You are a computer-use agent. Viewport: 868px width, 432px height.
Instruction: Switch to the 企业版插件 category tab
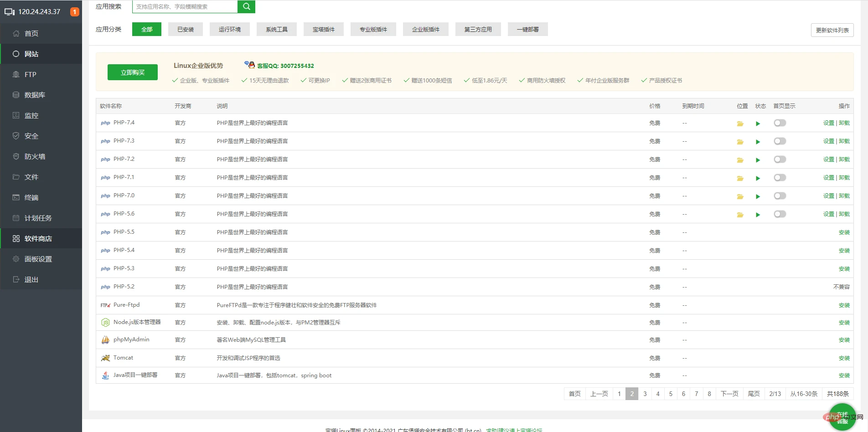coord(426,29)
